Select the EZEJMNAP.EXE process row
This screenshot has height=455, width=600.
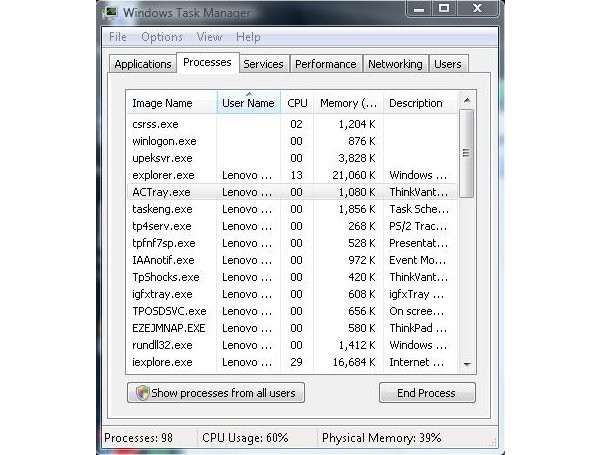[x=292, y=328]
